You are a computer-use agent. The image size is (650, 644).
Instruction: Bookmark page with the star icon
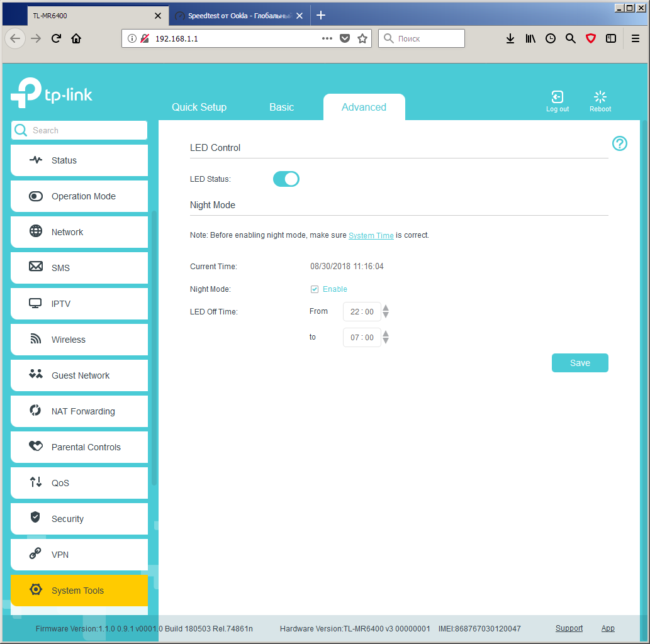click(x=362, y=38)
